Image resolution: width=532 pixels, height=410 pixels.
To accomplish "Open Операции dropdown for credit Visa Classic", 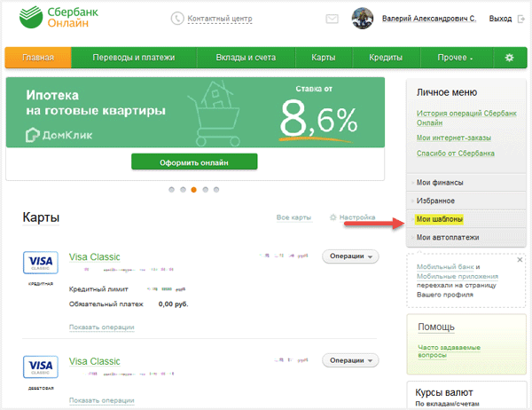I will pos(350,256).
